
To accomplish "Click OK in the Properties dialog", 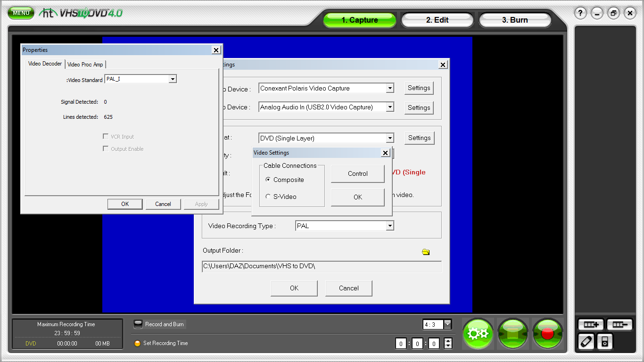I will click(x=125, y=204).
